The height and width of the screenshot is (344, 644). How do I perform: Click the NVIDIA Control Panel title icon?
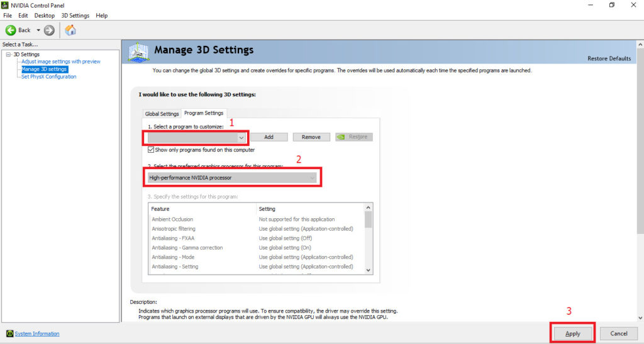coord(4,5)
